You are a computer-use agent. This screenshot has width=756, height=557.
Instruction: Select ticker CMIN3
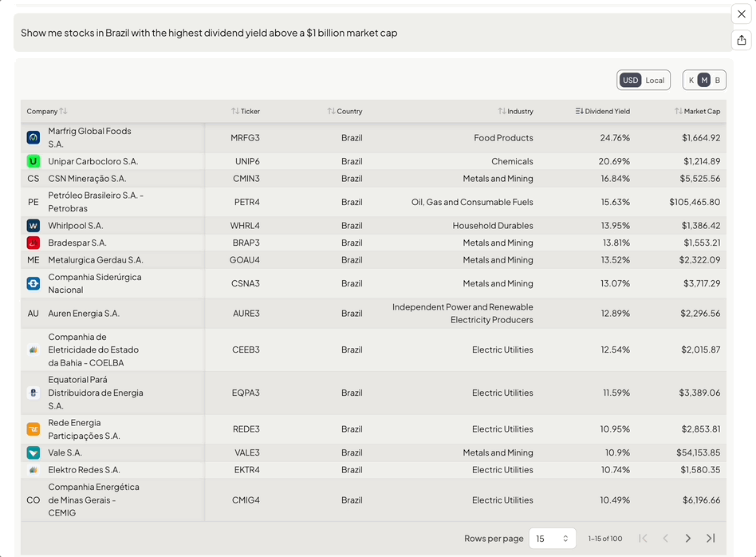click(x=246, y=179)
